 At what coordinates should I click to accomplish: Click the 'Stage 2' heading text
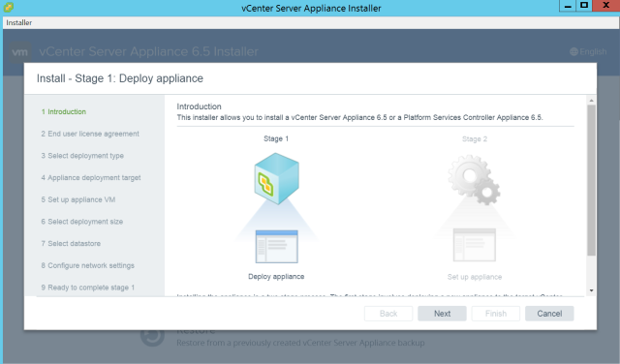click(475, 139)
